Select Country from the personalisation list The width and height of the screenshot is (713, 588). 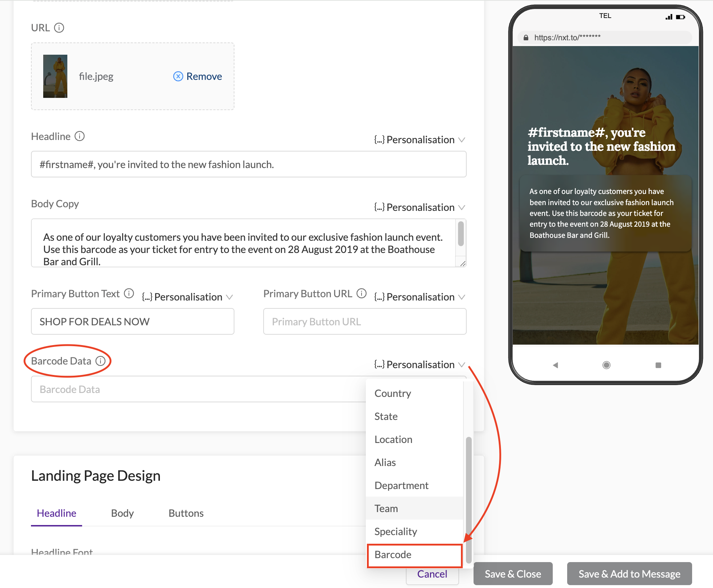click(x=414, y=393)
